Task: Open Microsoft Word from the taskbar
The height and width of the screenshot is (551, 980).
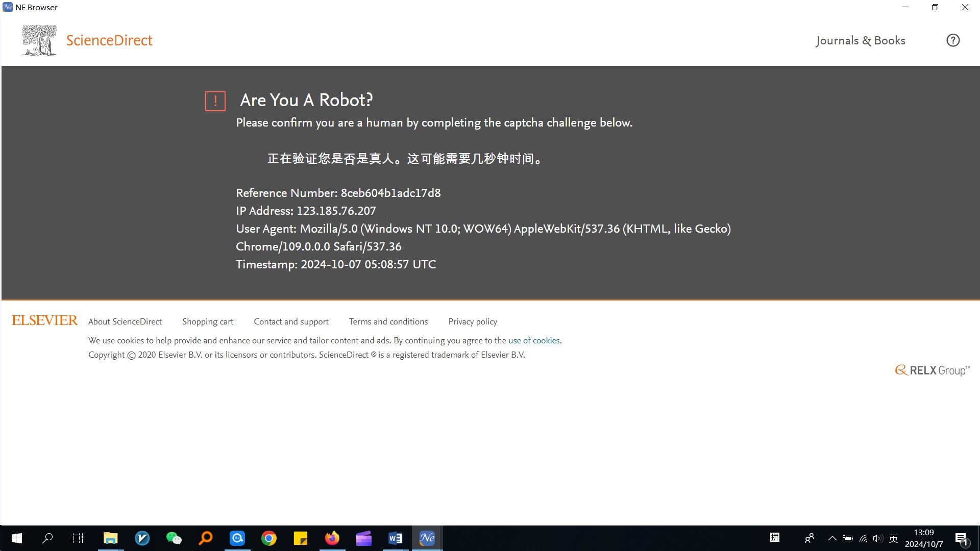Action: (x=396, y=538)
